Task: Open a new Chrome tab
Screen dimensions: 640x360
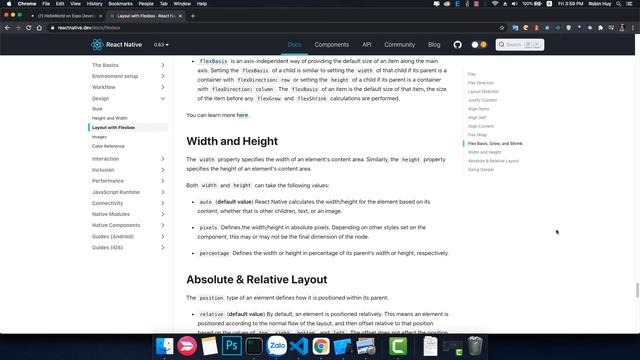Action: tap(193, 16)
